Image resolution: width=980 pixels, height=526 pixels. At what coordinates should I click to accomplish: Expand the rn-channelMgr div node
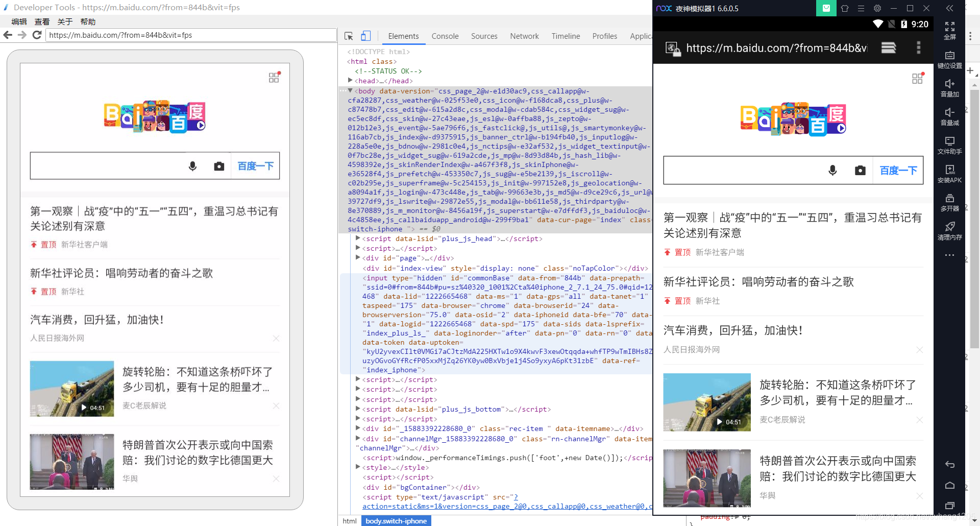pyautogui.click(x=358, y=438)
